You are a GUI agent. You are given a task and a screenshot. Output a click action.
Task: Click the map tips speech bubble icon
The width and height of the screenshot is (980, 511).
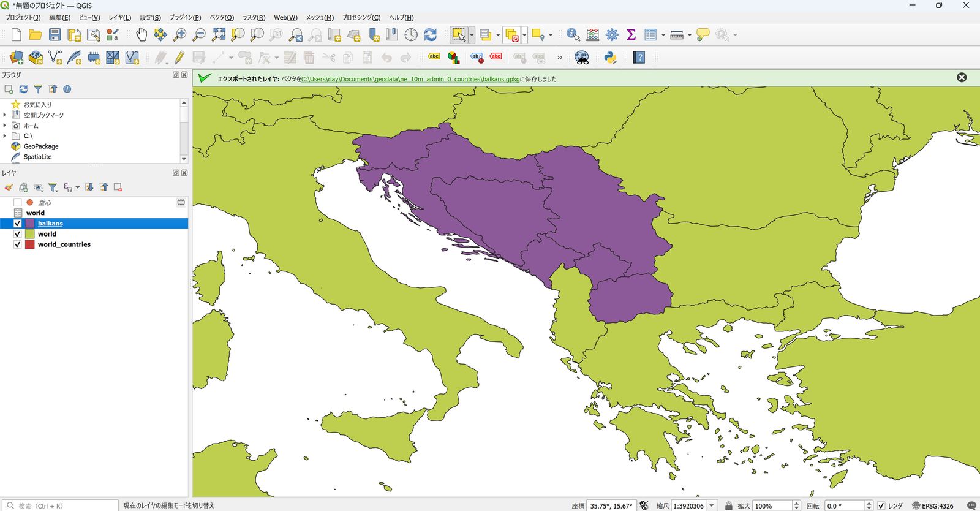pos(703,35)
